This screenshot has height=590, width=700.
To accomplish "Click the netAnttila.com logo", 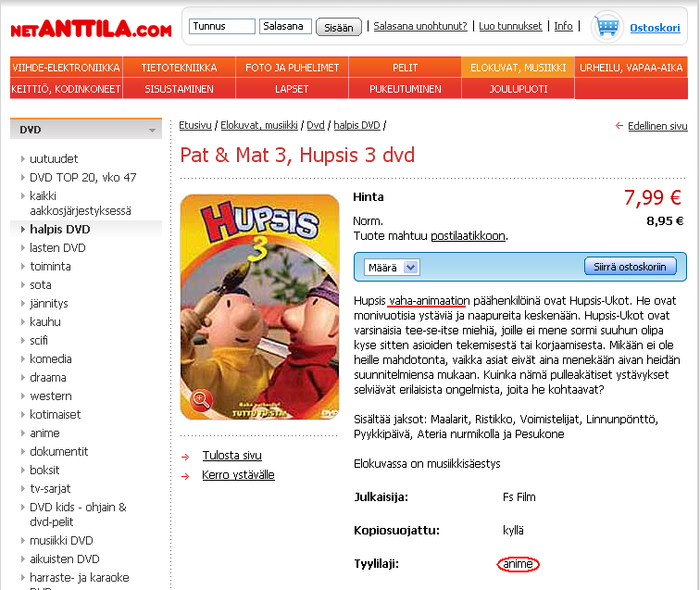I will (91, 29).
